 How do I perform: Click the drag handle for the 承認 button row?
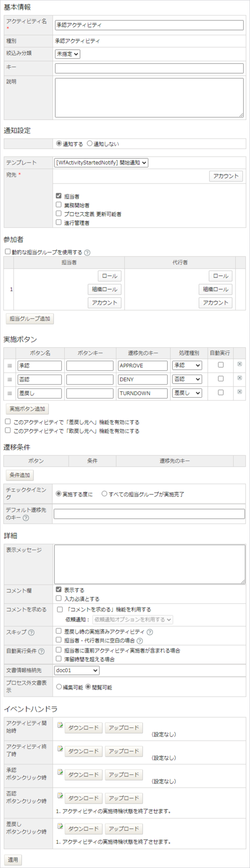10,366
